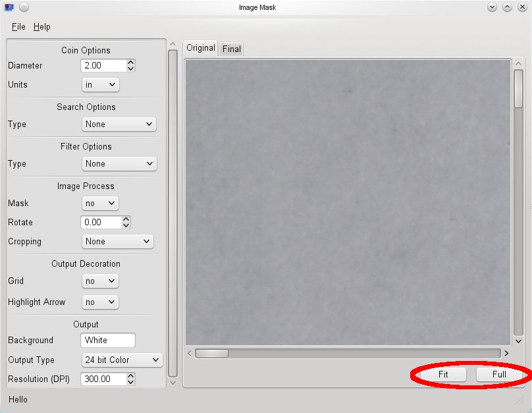
Task: Click the Background color field
Action: click(108, 340)
